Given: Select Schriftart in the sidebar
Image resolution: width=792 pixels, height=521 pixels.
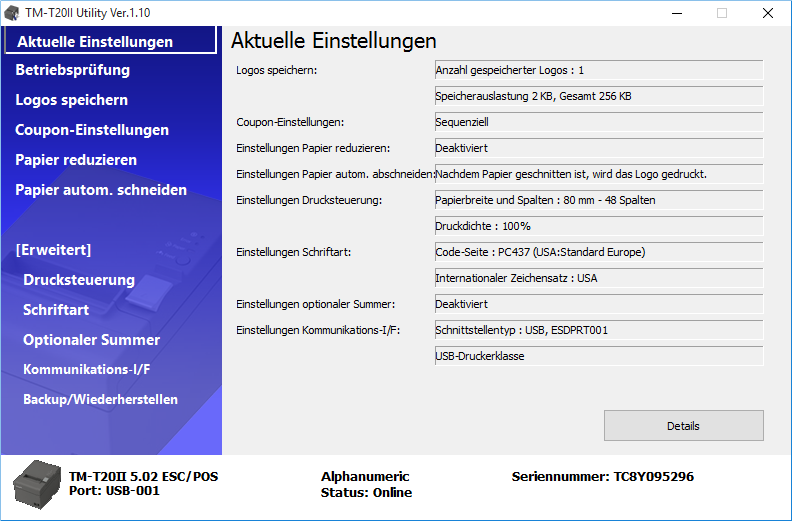Looking at the screenshot, I should pyautogui.click(x=56, y=310).
